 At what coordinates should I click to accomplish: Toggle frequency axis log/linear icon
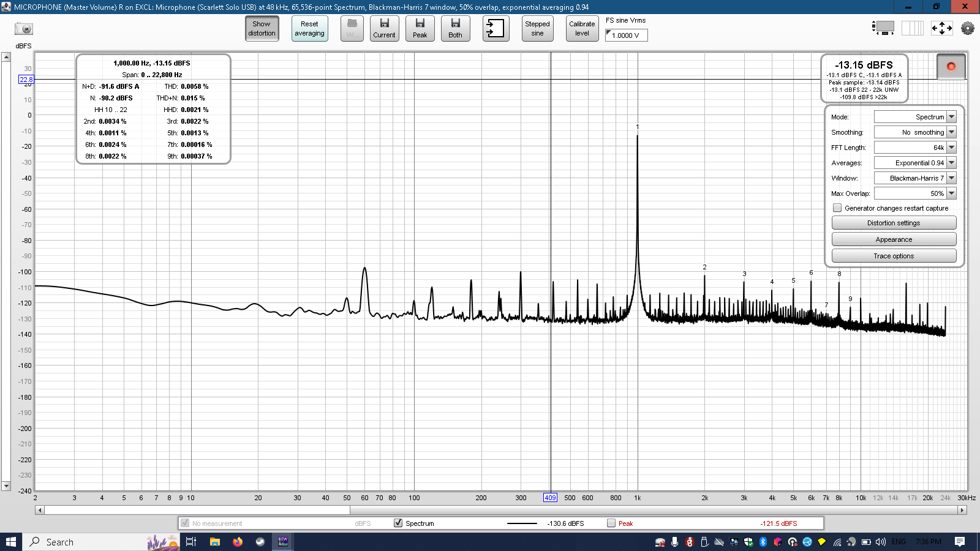912,28
